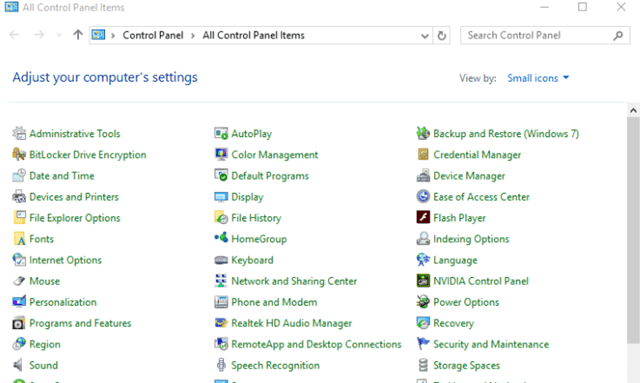Click the Sound speaker icon

point(19,365)
